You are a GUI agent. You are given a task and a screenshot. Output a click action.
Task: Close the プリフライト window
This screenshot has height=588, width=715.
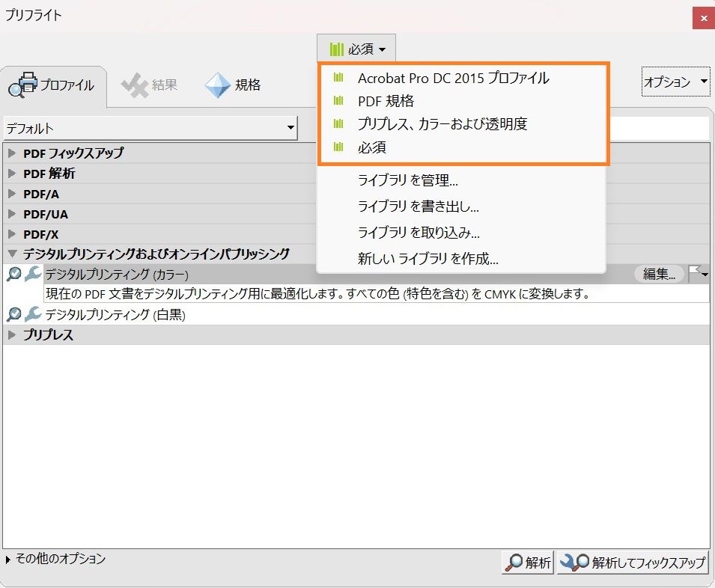point(704,18)
